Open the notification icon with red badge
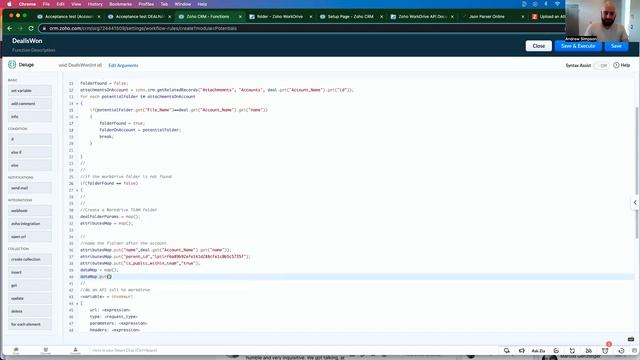The width and height of the screenshot is (640, 360). click(x=605, y=350)
